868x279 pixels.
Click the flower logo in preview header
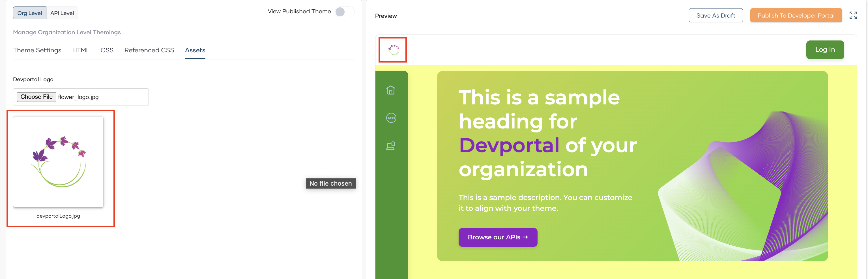coord(393,50)
